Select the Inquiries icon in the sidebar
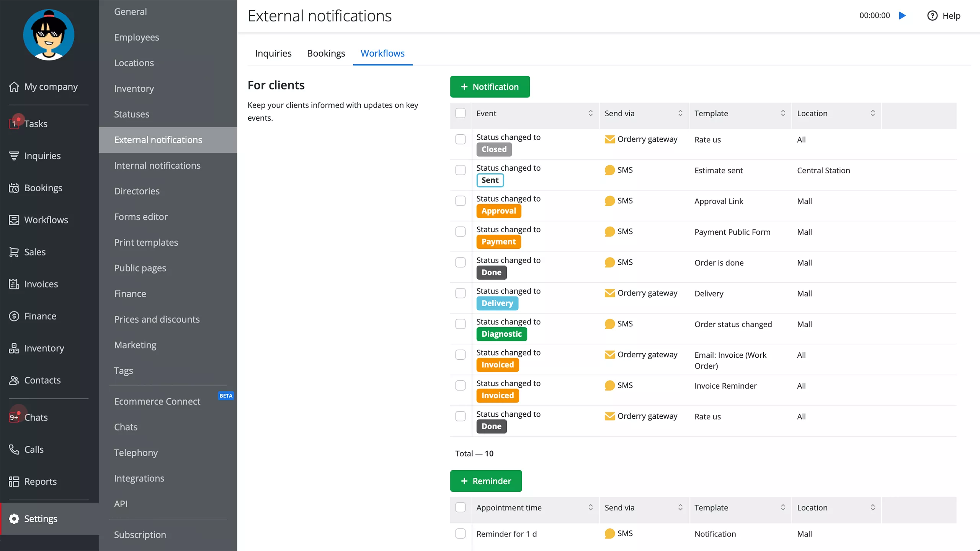The width and height of the screenshot is (980, 551). pyautogui.click(x=14, y=156)
